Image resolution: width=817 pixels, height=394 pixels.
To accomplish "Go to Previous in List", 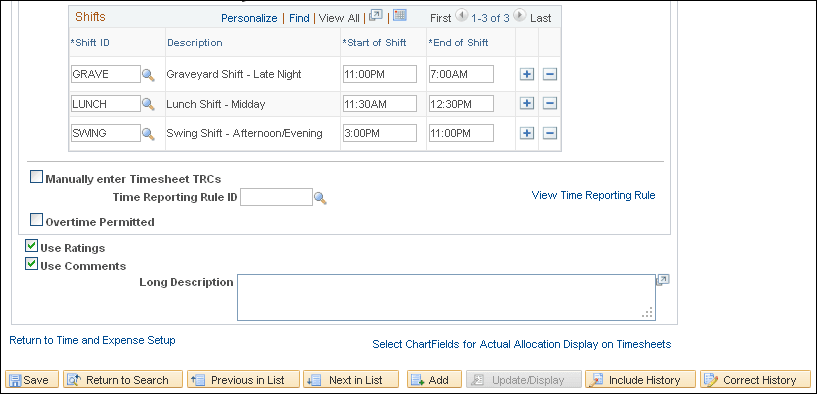I will pos(243,380).
